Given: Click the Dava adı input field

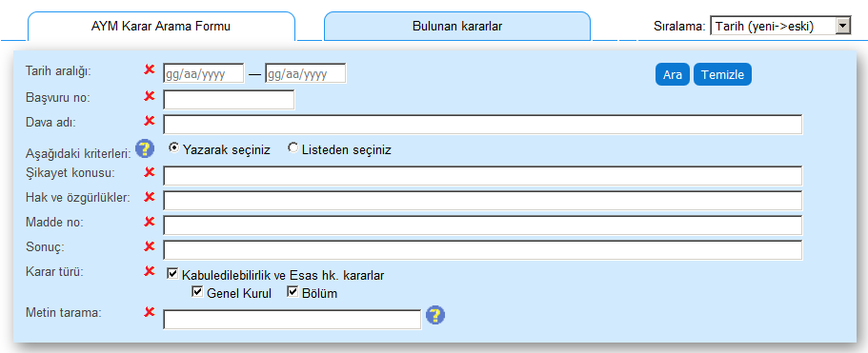Looking at the screenshot, I should 483,125.
